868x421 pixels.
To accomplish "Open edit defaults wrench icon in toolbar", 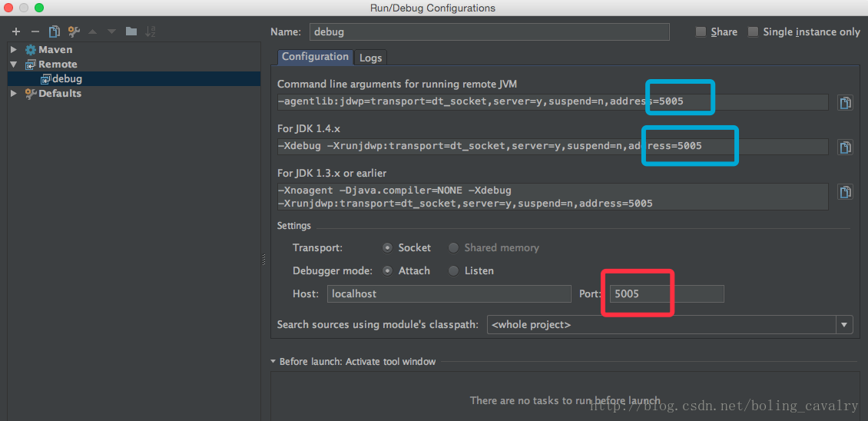I will 74,31.
